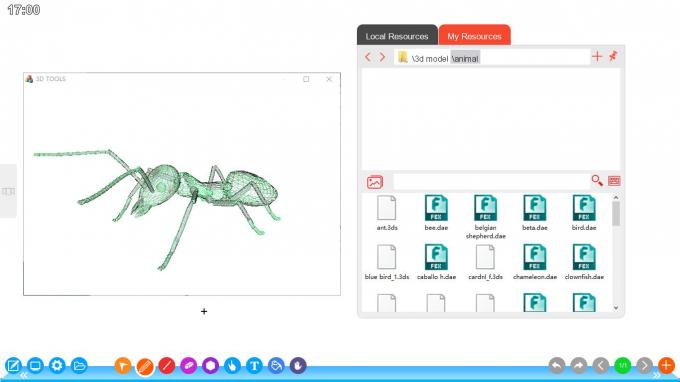The image size is (680, 382).
Task: Collapse left toolbar with double chevron
Action: point(24,375)
